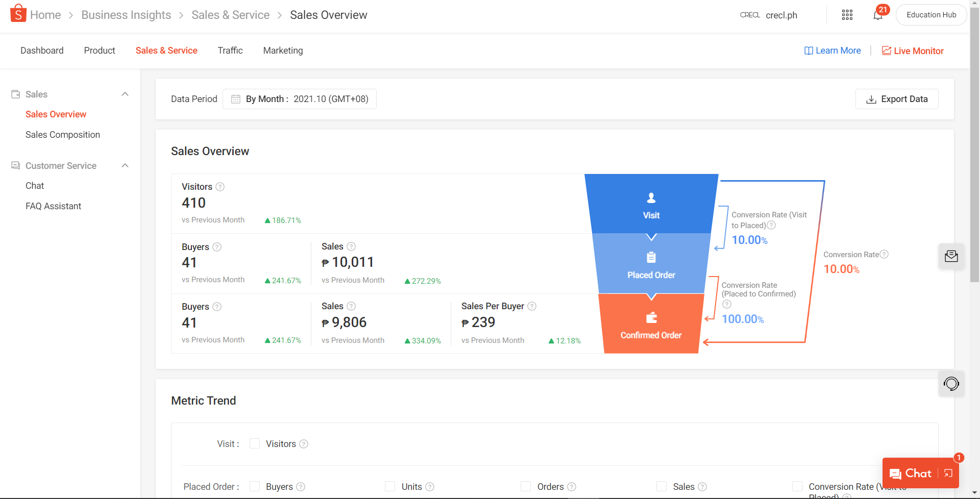Open the notifications bell icon
The height and width of the screenshot is (499, 980).
point(878,15)
